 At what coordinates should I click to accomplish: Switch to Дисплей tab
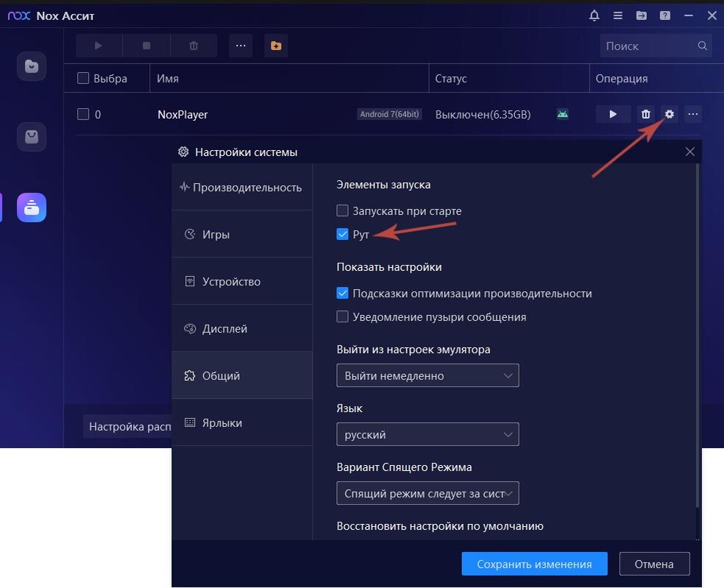point(242,328)
